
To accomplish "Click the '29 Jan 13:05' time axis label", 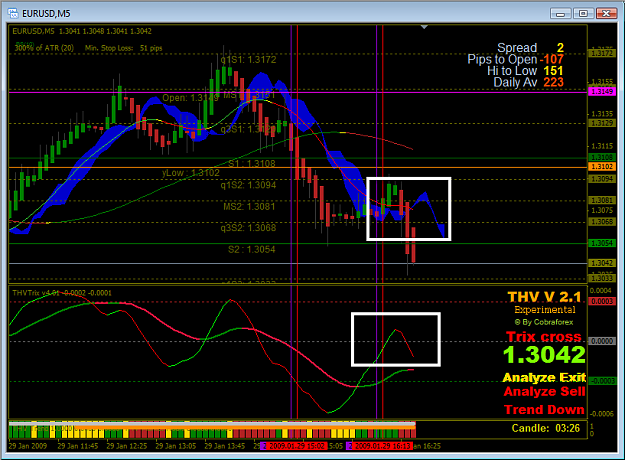I will [176, 446].
